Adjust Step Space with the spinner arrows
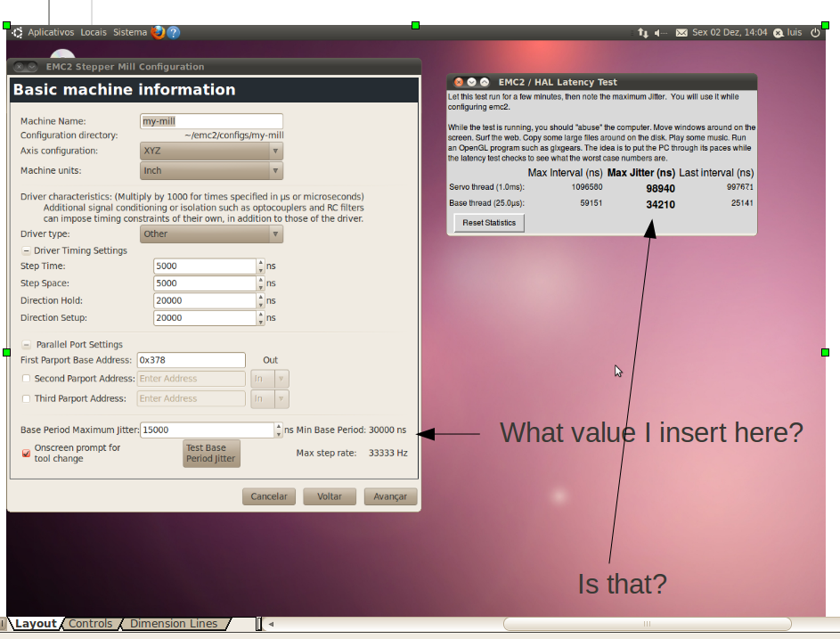840x639 pixels. pos(260,283)
